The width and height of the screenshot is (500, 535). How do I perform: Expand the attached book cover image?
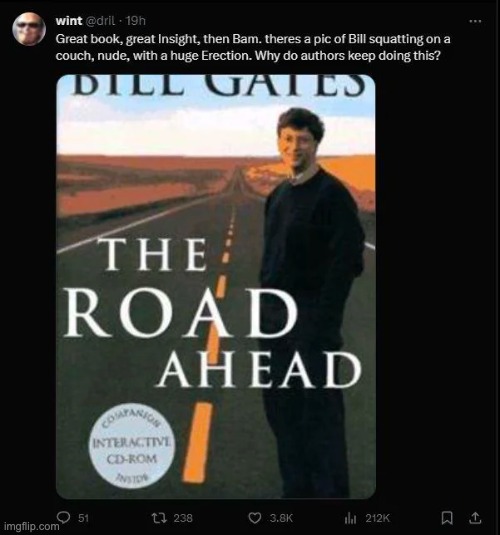point(216,286)
